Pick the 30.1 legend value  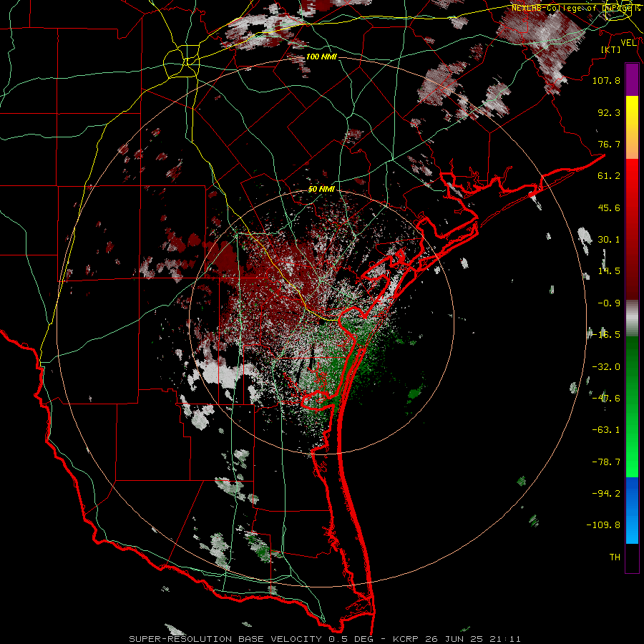tap(609, 240)
